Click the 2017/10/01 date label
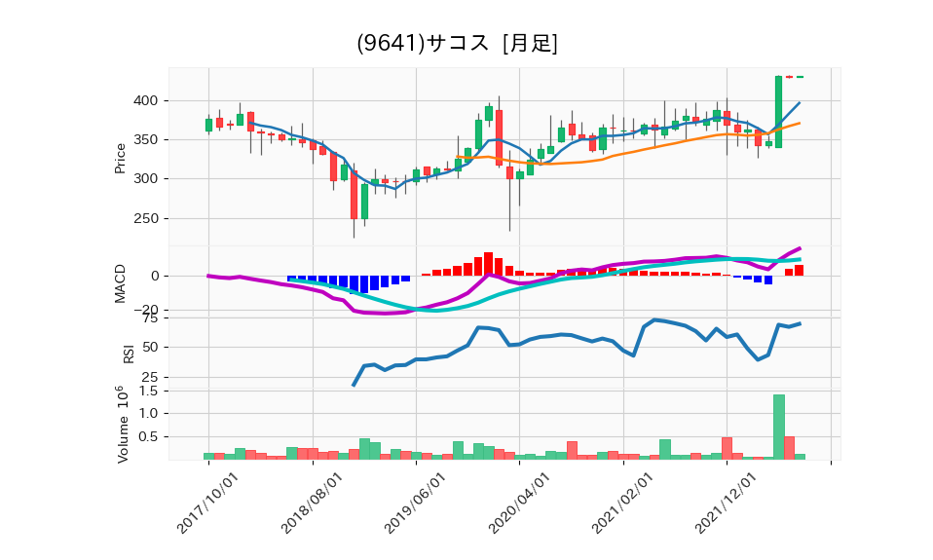 (x=207, y=503)
